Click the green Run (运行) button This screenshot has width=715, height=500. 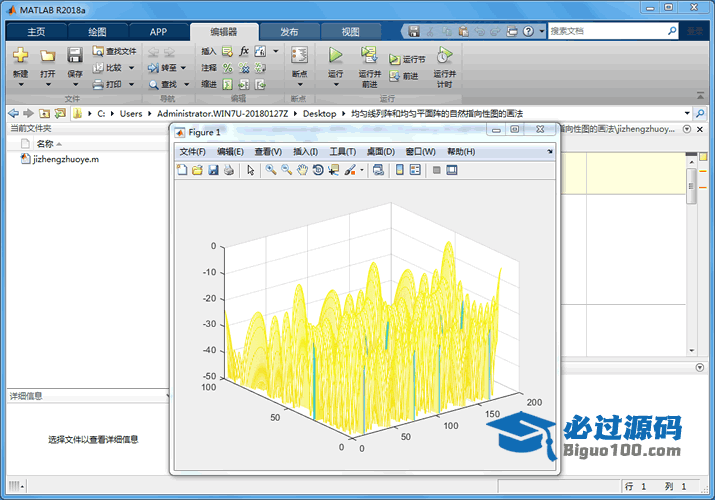point(335,56)
